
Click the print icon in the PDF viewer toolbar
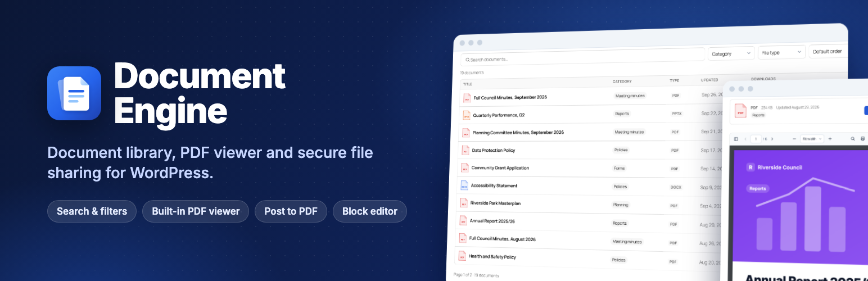pos(862,138)
